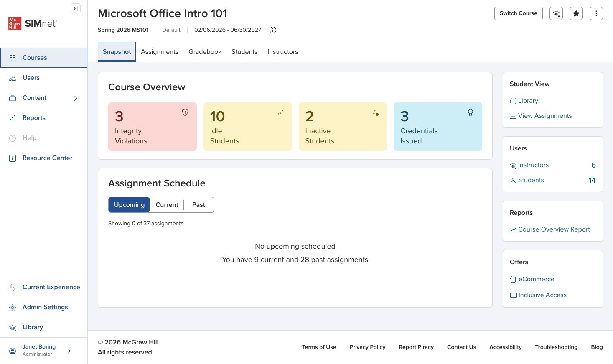Click the sleep icon on Idle Students card
This screenshot has width=613, height=364.
point(280,112)
